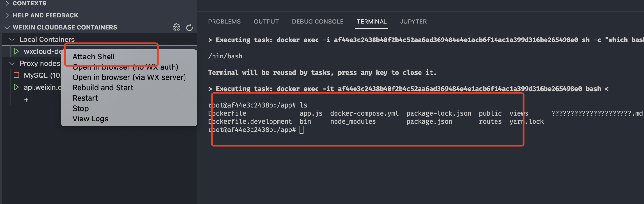Click the play icon beside wxcloud container
644x204 pixels.
click(x=16, y=51)
